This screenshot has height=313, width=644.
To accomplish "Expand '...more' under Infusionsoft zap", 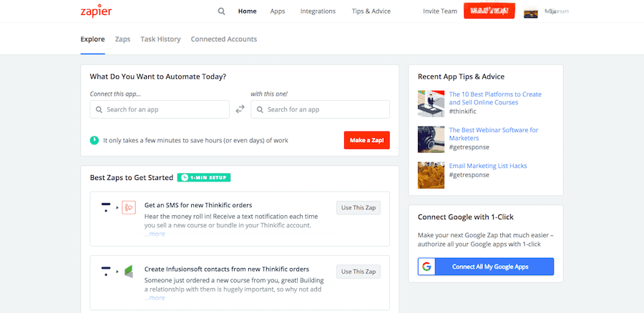I will click(x=154, y=297).
